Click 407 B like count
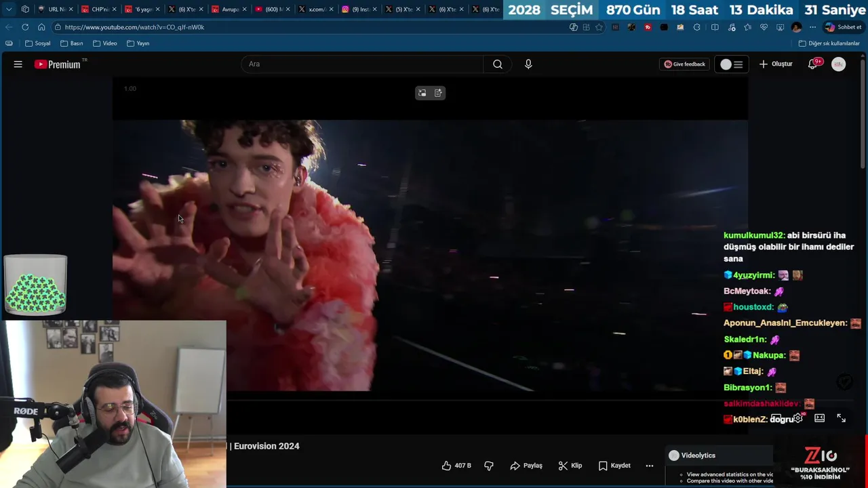Image resolution: width=868 pixels, height=488 pixels. tap(463, 466)
